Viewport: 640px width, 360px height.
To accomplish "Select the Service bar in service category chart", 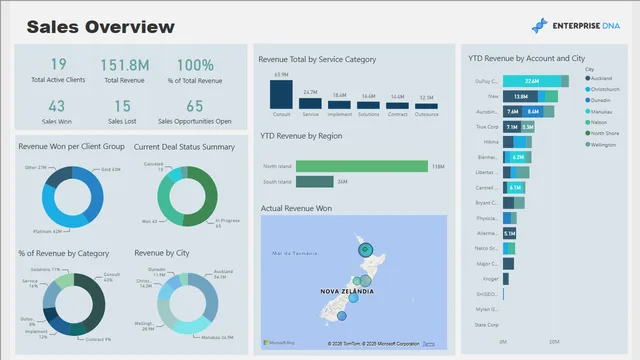I will pos(310,103).
